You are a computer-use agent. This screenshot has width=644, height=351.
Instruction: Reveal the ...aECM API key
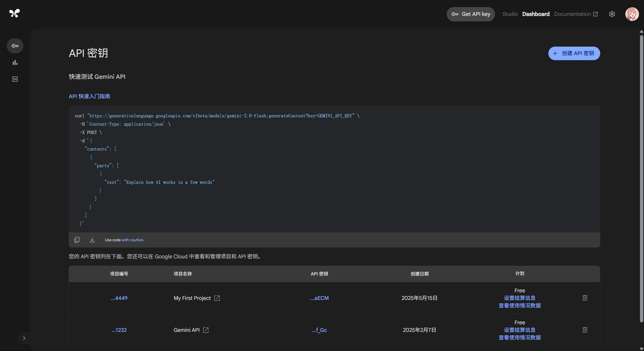coord(319,298)
